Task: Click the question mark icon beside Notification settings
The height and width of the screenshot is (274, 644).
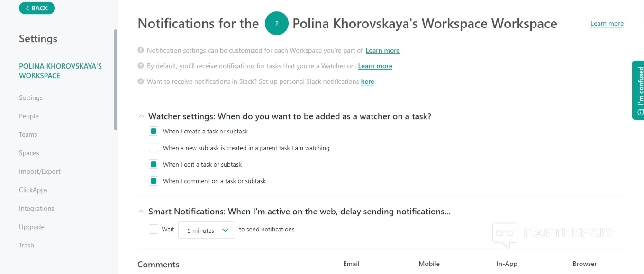Action: (141, 50)
